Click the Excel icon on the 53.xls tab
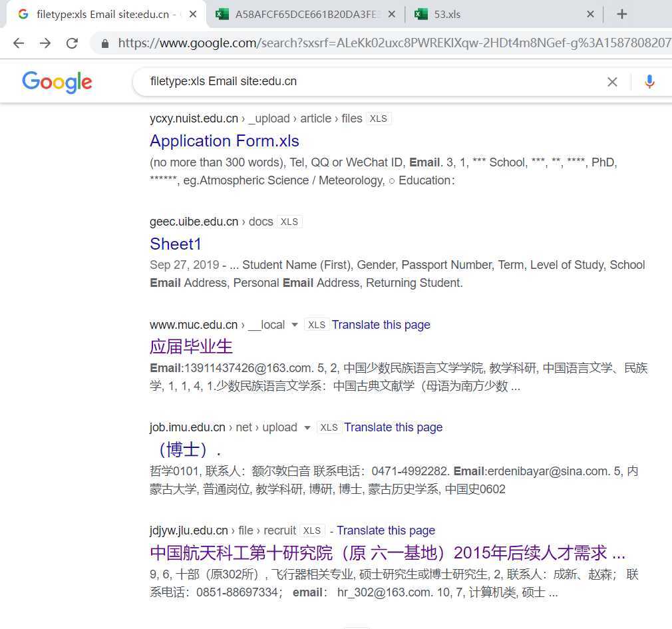The width and height of the screenshot is (672, 629). [421, 14]
